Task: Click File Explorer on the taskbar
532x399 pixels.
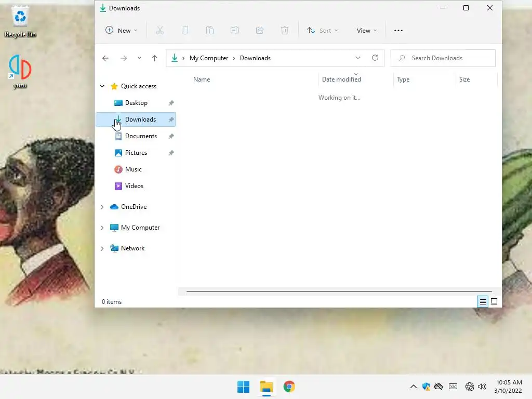Action: 267,387
